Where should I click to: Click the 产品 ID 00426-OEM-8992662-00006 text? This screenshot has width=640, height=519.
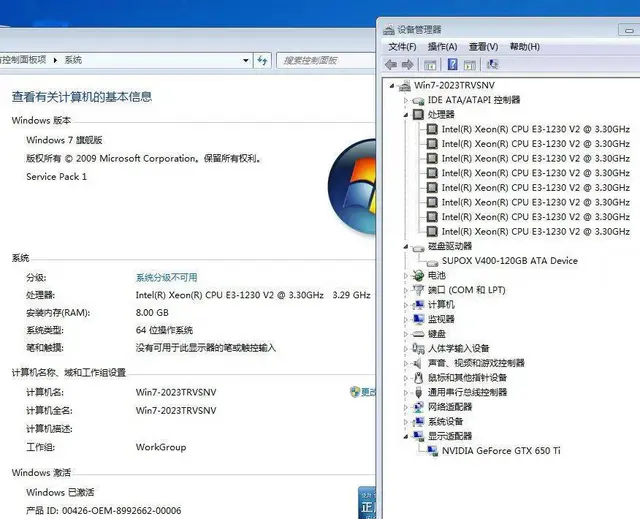(x=104, y=510)
